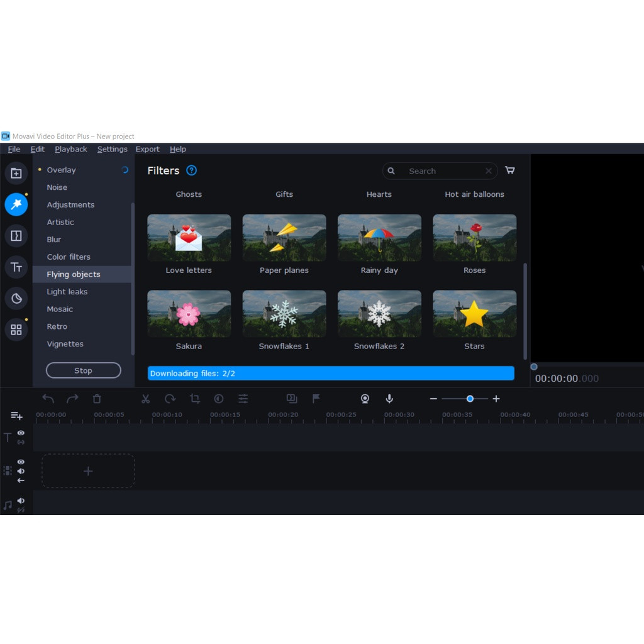Select the Snowflakes 1 filter thumbnail

(x=284, y=313)
